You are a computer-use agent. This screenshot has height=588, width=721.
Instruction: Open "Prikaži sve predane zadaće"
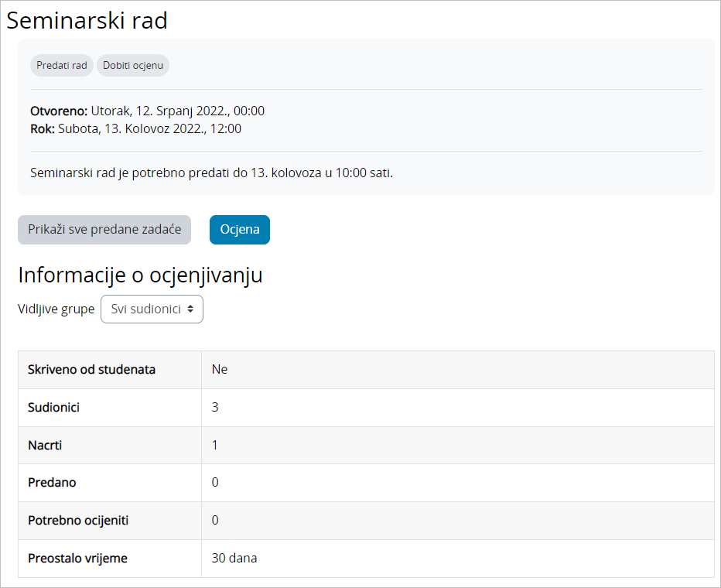[104, 230]
